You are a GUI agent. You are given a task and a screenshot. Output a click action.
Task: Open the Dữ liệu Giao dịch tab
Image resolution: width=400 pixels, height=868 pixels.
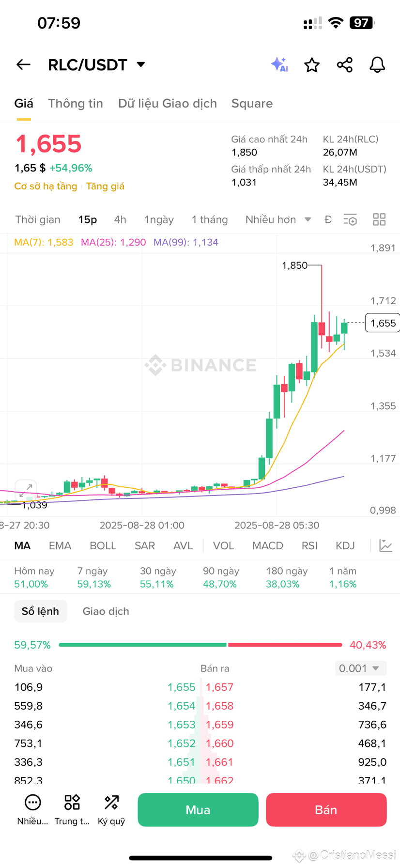pyautogui.click(x=168, y=103)
